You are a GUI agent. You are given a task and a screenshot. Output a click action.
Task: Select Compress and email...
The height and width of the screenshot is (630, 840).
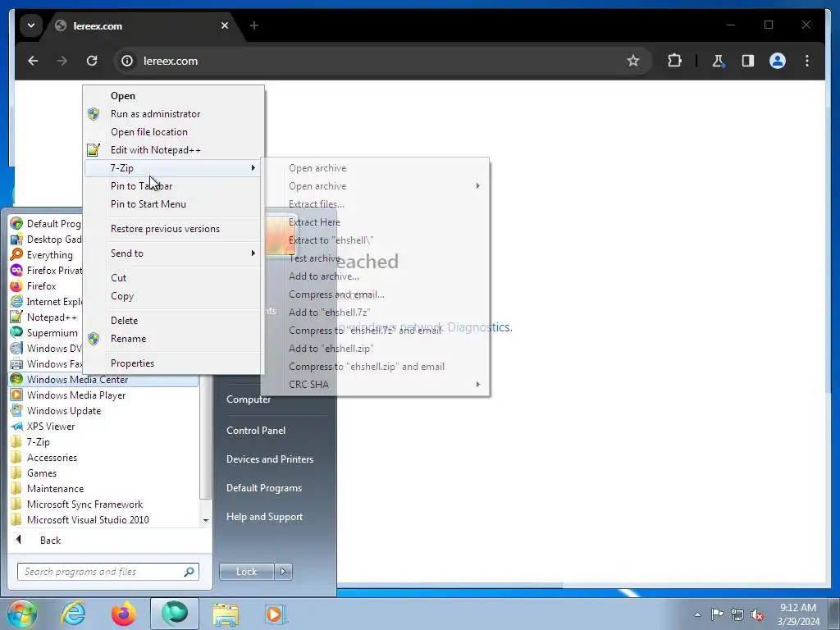click(x=375, y=294)
